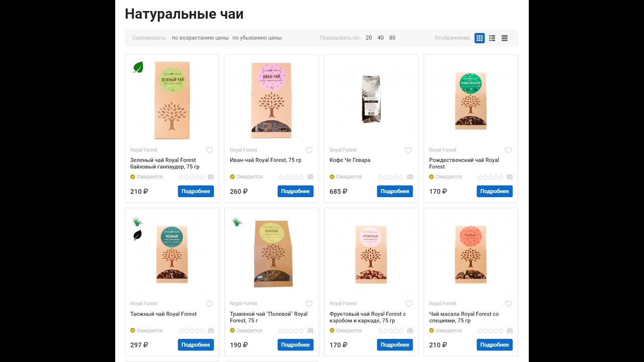The image size is (644, 362).
Task: Show 40 items per page
Action: pyautogui.click(x=380, y=38)
